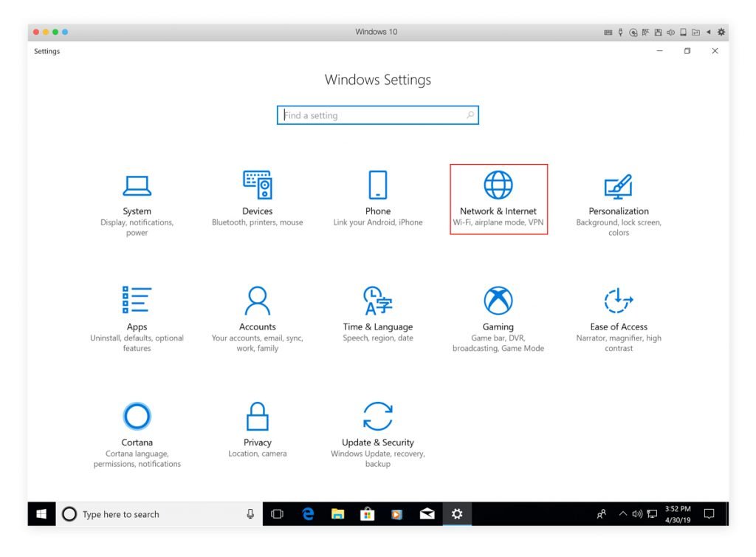The height and width of the screenshot is (557, 756).
Task: Open VM configuration gear in the title bar
Action: 721,33
